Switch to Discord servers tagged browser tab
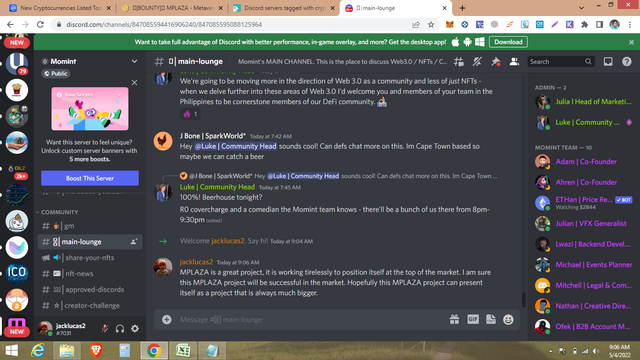640x360 pixels. 284,8
